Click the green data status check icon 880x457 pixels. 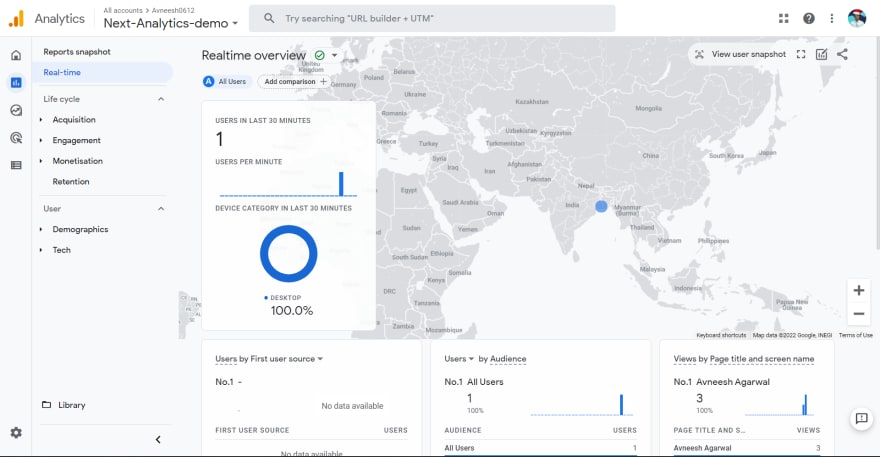click(x=320, y=55)
